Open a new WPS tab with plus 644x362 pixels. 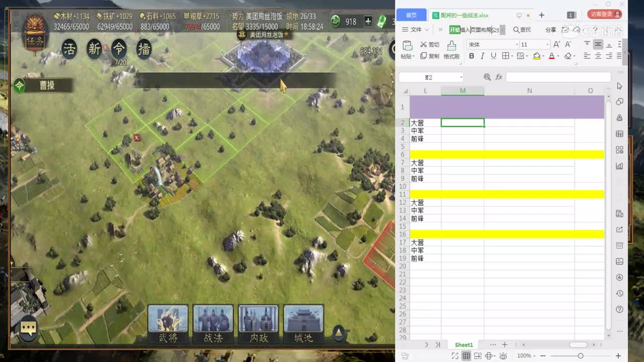(x=541, y=15)
